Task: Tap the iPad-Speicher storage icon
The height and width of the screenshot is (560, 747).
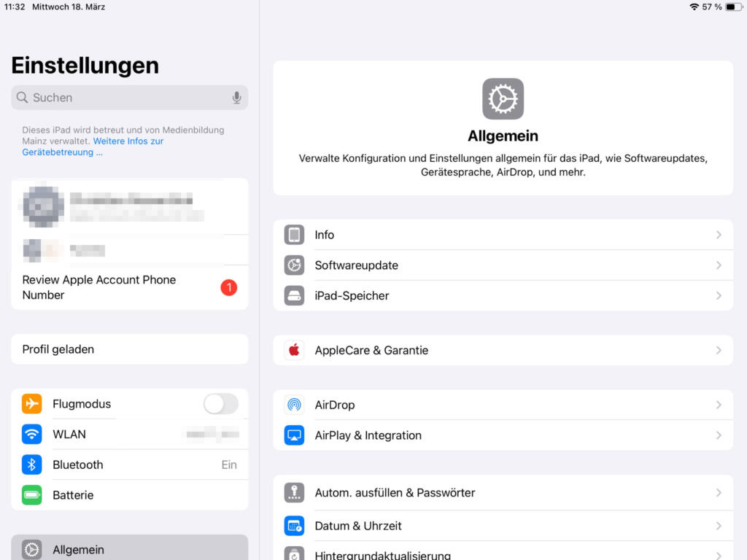Action: coord(294,296)
